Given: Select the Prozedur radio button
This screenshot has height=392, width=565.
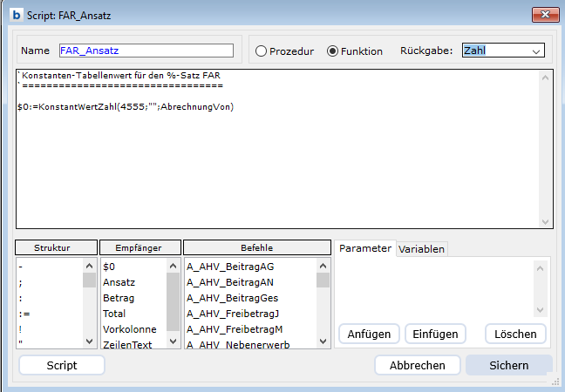Looking at the screenshot, I should [x=261, y=51].
